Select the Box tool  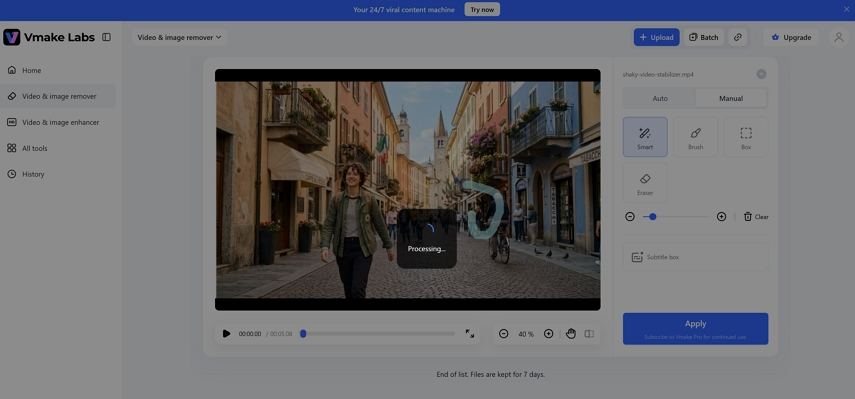[x=746, y=137]
